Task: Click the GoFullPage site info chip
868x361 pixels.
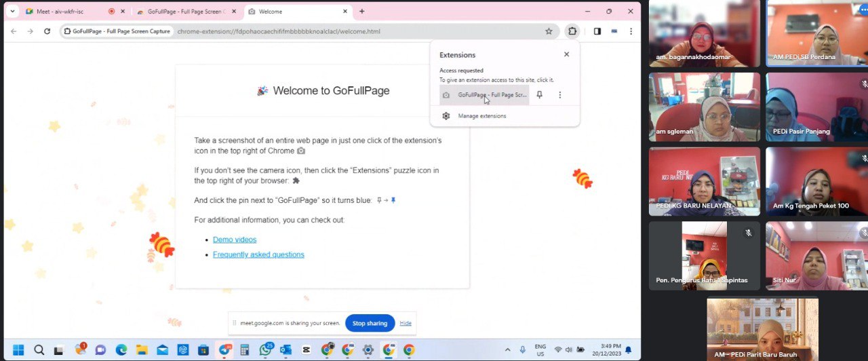Action: (117, 31)
